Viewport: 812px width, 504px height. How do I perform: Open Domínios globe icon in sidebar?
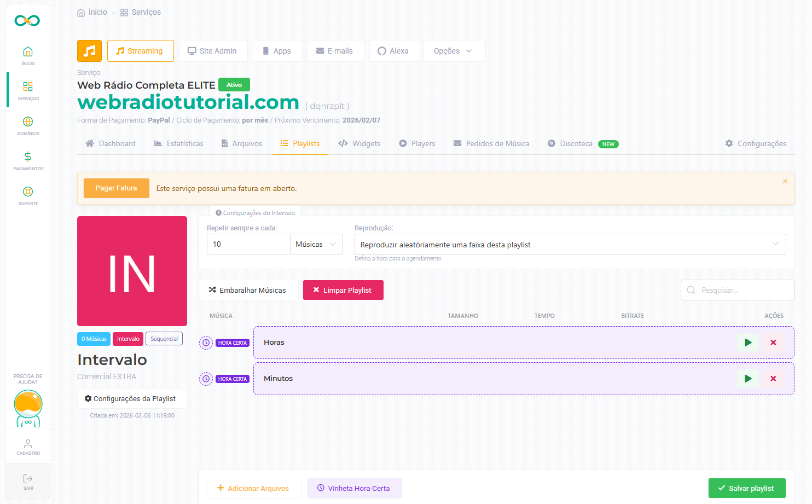click(x=28, y=122)
